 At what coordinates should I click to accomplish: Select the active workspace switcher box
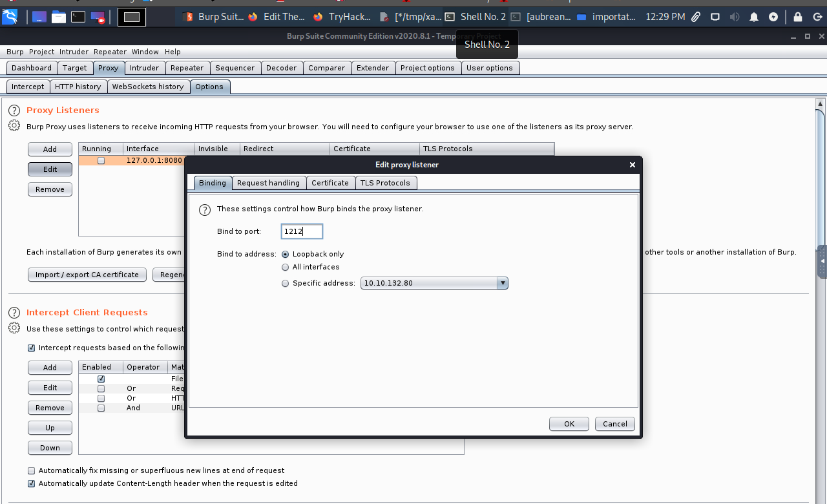[132, 17]
